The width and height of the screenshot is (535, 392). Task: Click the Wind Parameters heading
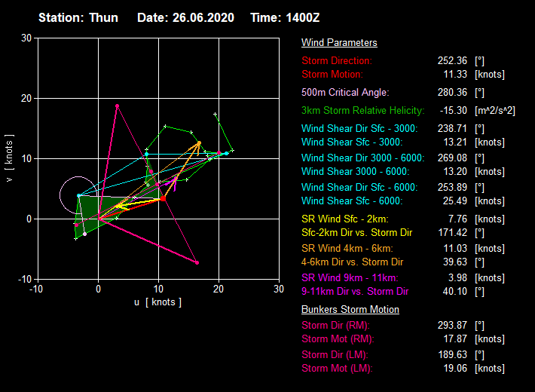(x=339, y=43)
